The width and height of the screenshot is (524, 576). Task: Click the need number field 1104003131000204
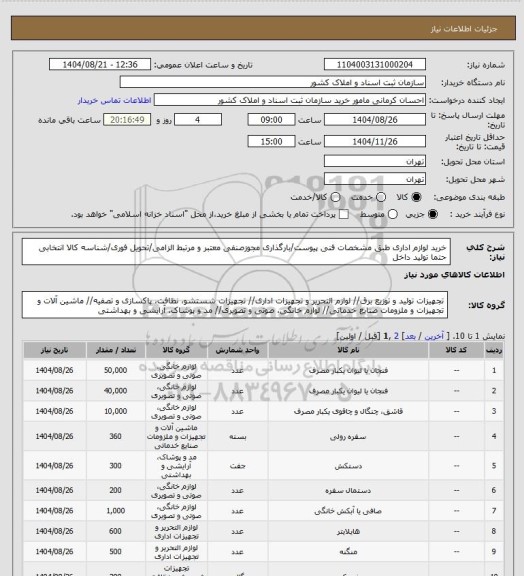pyautogui.click(x=375, y=64)
